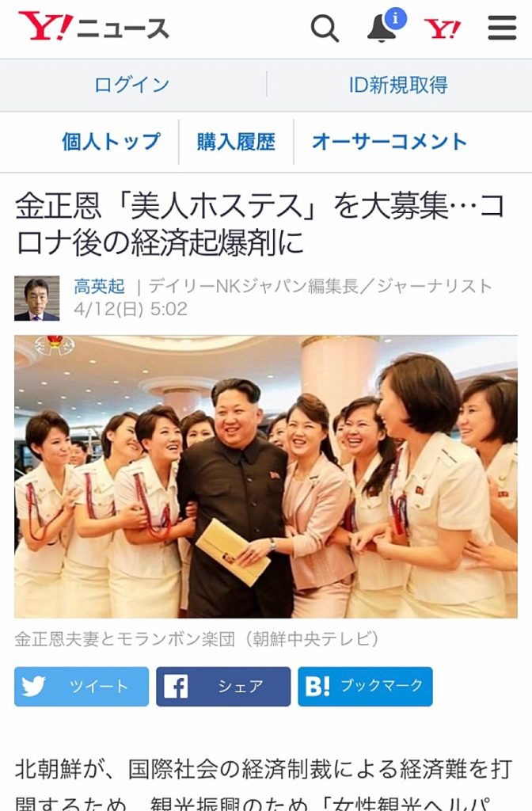The width and height of the screenshot is (532, 811).
Task: Share via ツイート button
Action: (82, 687)
